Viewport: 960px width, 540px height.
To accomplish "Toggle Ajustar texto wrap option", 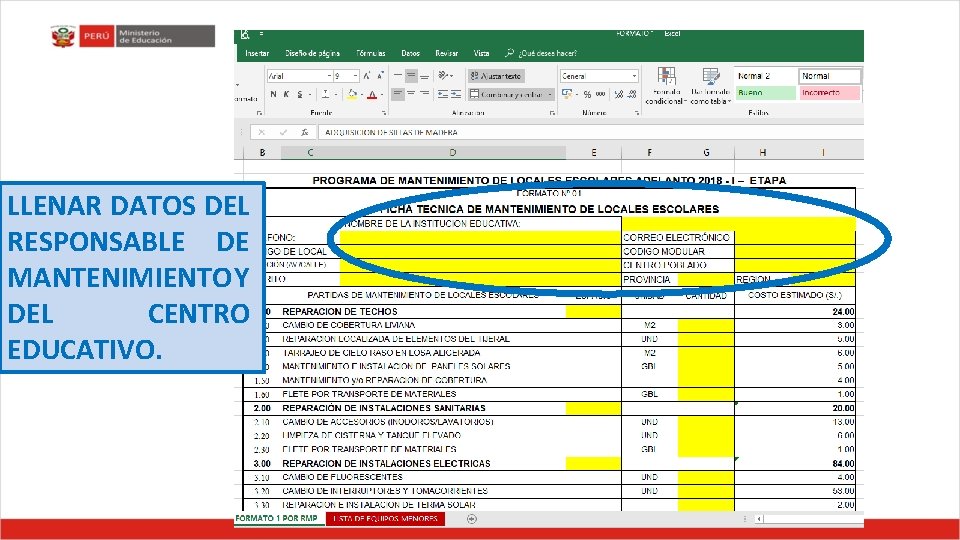I will coord(496,76).
